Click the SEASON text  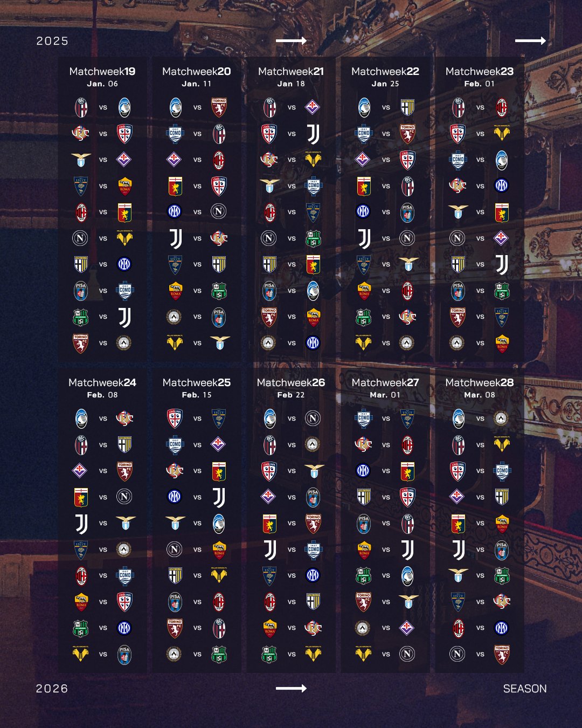coord(525,689)
